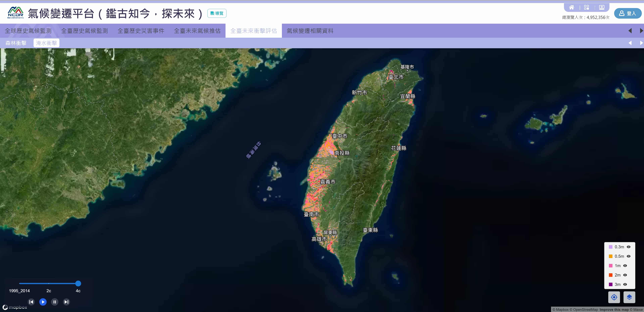Open the grid layout icon
644x312 pixels.
click(x=586, y=7)
